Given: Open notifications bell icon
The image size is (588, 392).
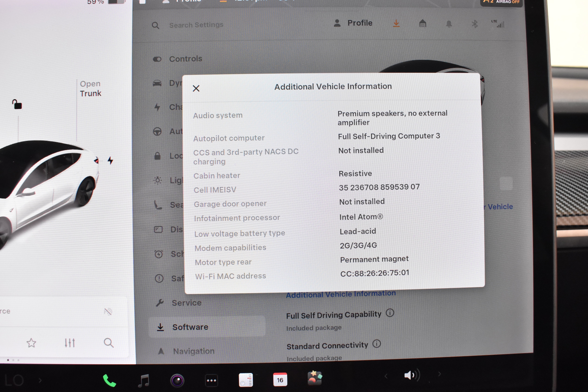Looking at the screenshot, I should 449,24.
